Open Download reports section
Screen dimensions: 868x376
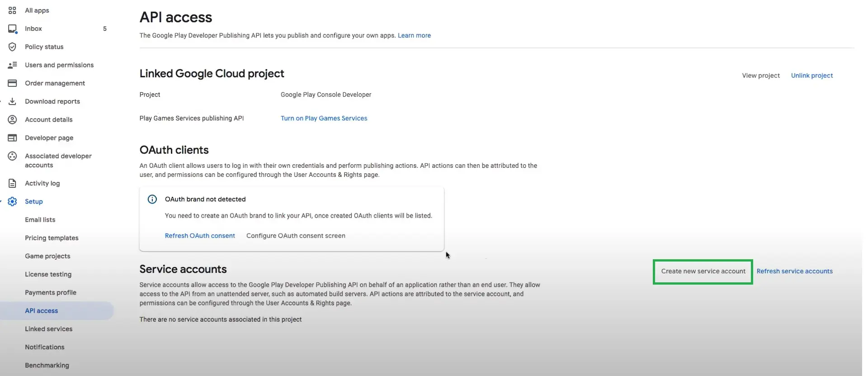[x=52, y=101]
